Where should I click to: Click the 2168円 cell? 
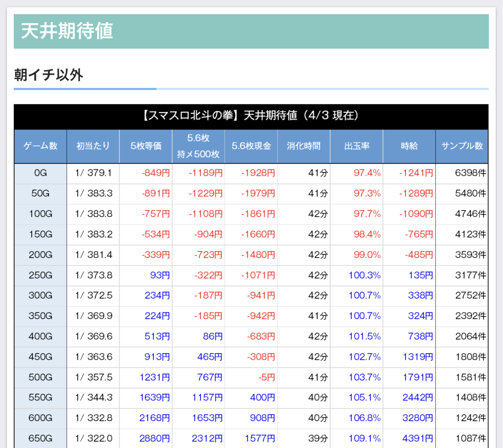(x=146, y=418)
